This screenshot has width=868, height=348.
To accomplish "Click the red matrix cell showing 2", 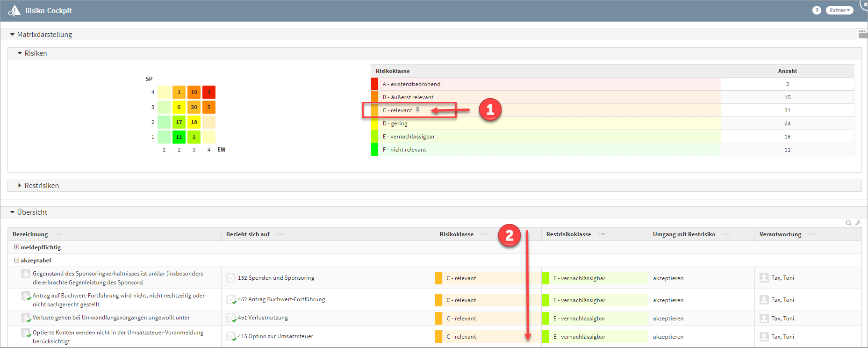I will point(209,92).
